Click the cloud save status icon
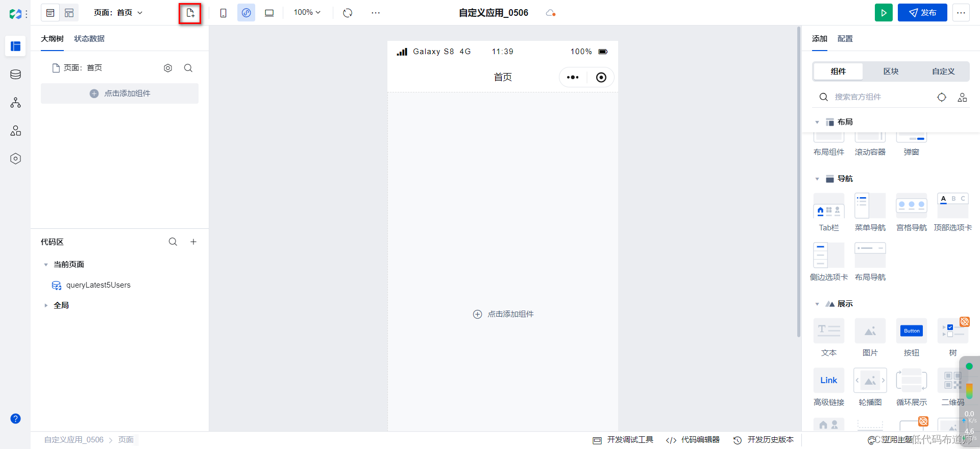Viewport: 980px width, 449px height. pos(550,13)
